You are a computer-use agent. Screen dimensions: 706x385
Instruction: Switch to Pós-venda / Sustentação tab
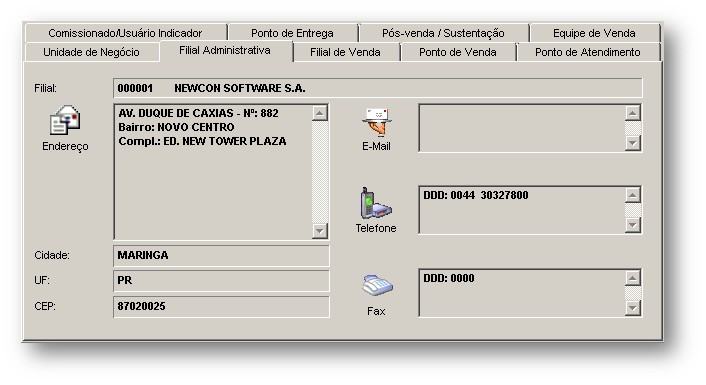[x=443, y=33]
